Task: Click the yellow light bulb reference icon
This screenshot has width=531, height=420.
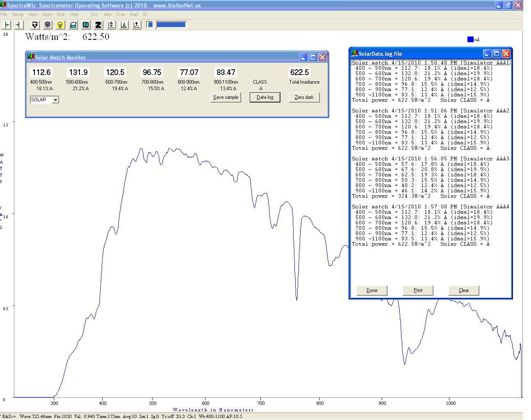Action: click(60, 25)
